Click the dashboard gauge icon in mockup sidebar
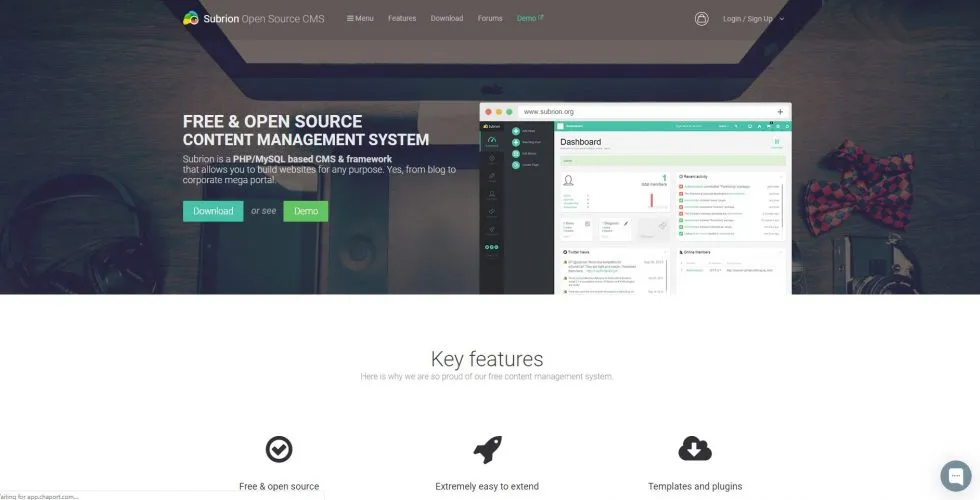This screenshot has width=980, height=500. (x=492, y=141)
